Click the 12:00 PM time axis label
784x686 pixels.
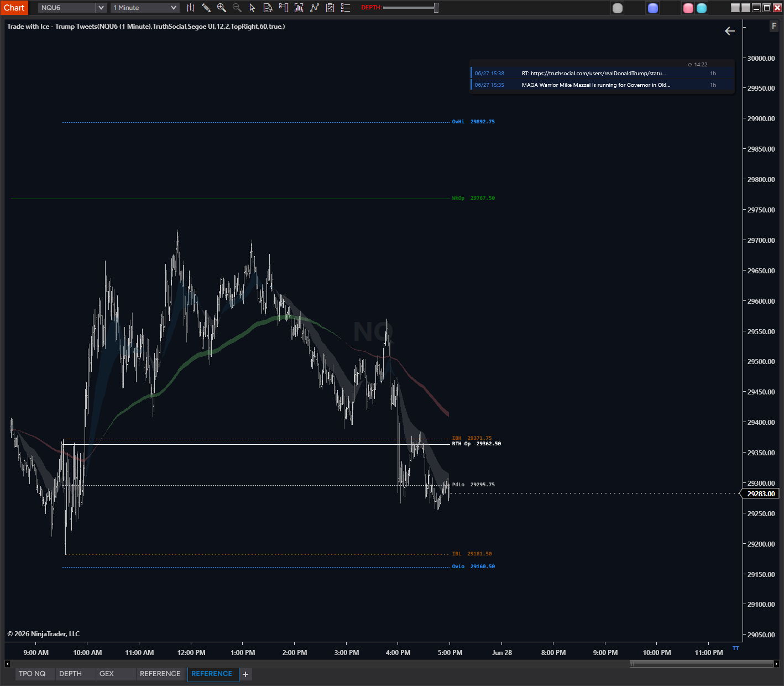click(x=191, y=653)
